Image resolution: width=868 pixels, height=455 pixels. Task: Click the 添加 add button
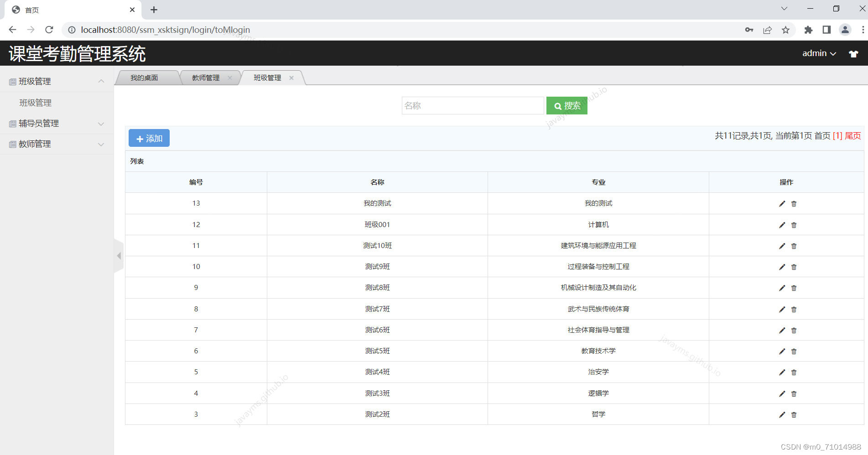(149, 138)
